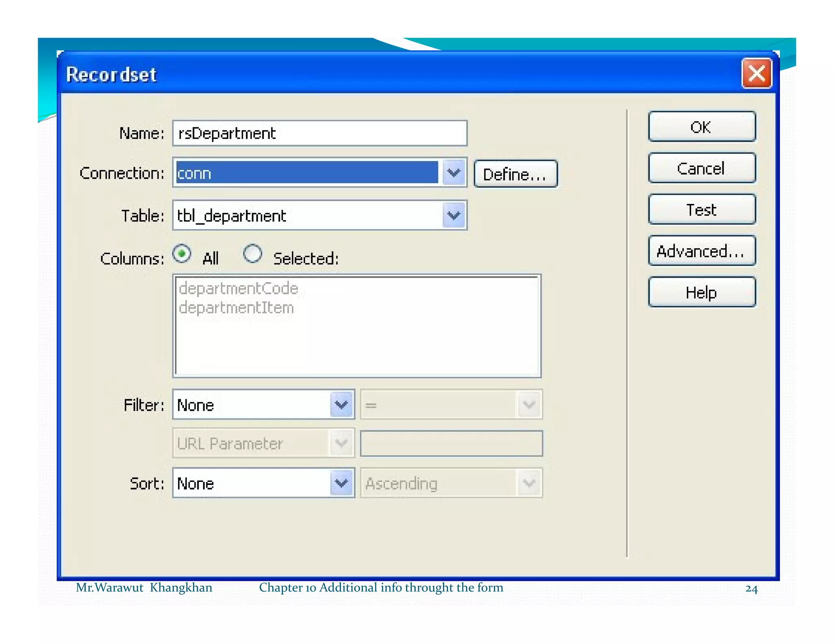Click the filter operator equals dropdown

(x=451, y=405)
